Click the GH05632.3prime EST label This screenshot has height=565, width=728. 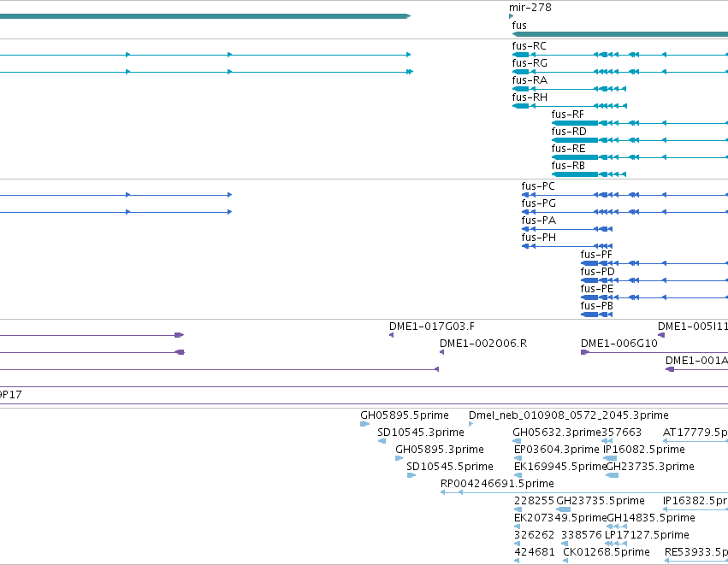point(557,433)
